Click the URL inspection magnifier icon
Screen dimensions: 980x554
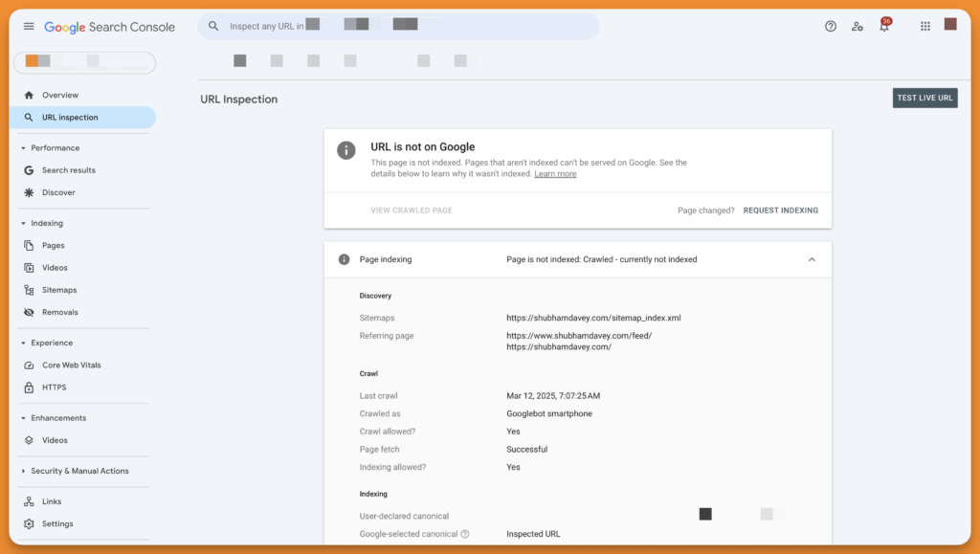click(29, 118)
